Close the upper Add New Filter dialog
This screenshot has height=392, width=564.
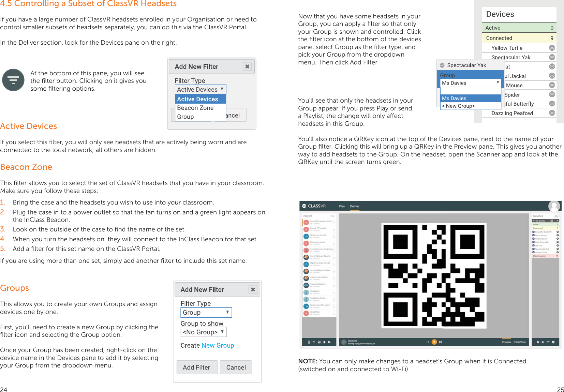coord(247,66)
